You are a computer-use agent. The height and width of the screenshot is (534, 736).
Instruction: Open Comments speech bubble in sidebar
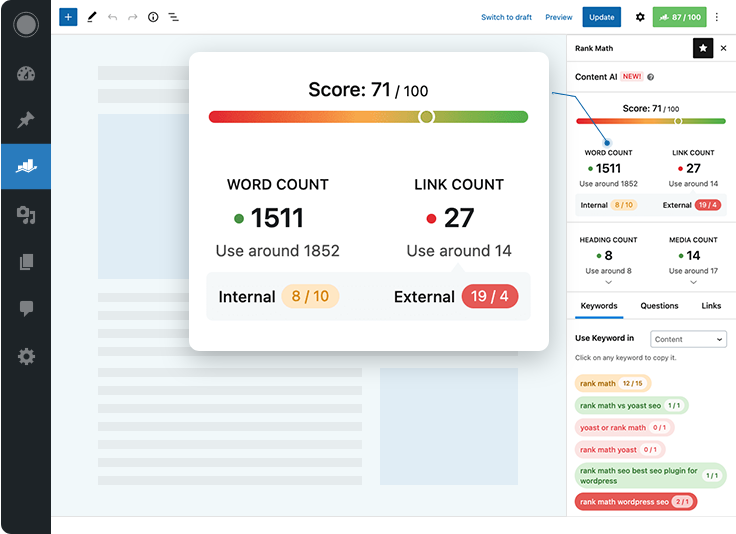(26, 309)
